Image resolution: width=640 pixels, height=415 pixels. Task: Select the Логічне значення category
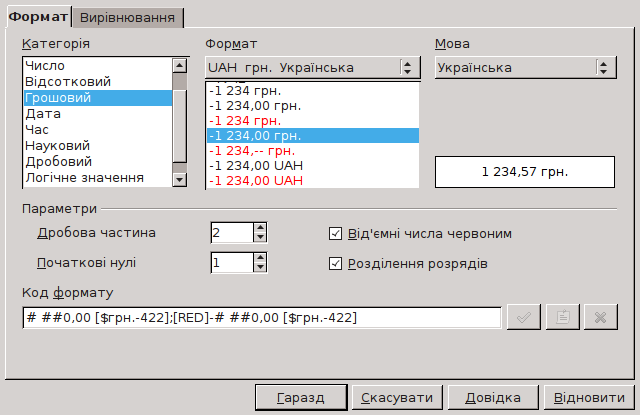pyautogui.click(x=98, y=178)
